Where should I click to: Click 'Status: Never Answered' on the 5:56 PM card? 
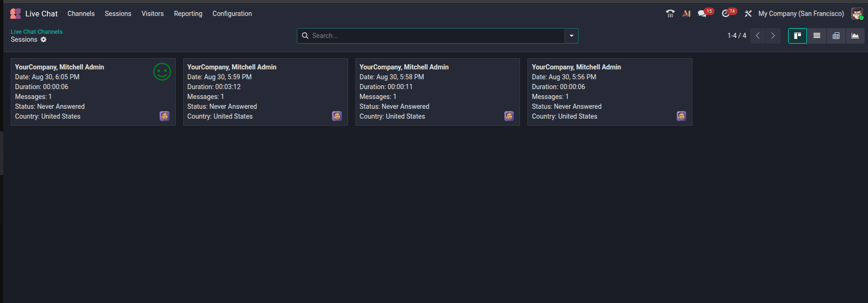(x=566, y=106)
